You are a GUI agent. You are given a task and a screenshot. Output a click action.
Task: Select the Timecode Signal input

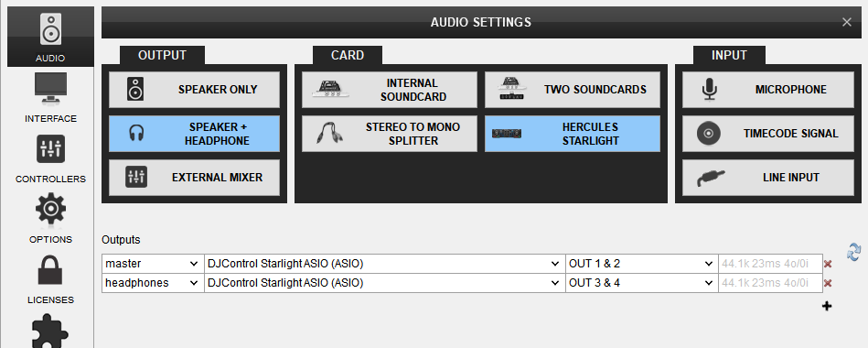(x=768, y=134)
